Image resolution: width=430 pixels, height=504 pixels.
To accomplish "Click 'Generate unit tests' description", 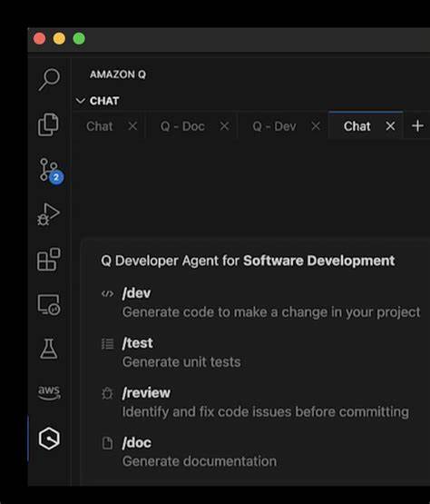I will click(181, 362).
